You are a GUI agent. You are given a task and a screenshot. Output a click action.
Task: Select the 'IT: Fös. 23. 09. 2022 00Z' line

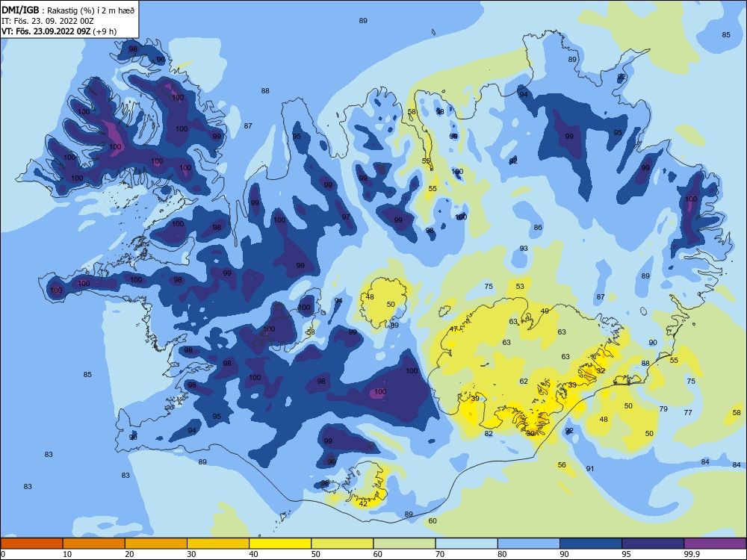pos(48,21)
